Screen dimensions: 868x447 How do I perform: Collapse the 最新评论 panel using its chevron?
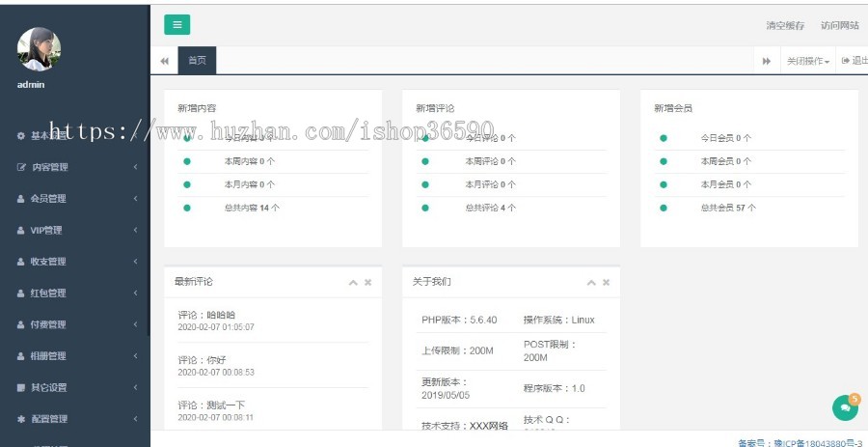click(353, 282)
